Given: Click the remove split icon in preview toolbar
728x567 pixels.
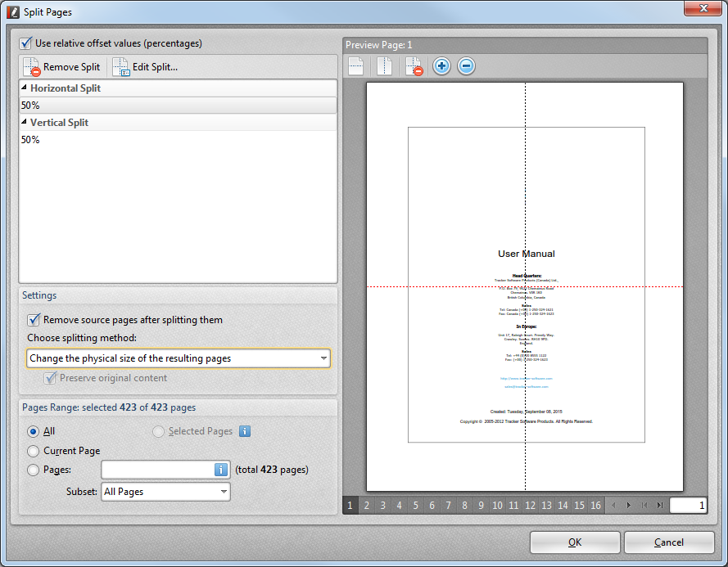Looking at the screenshot, I should [414, 66].
